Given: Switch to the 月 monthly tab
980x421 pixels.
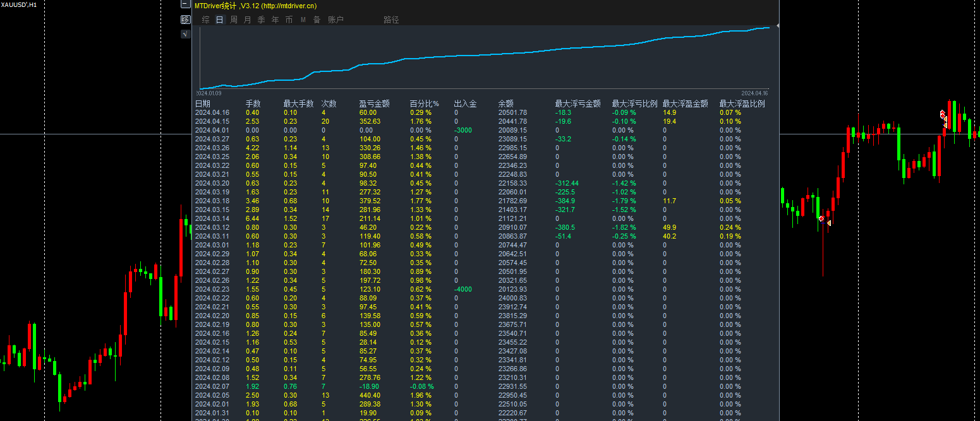Looking at the screenshot, I should click(248, 20).
